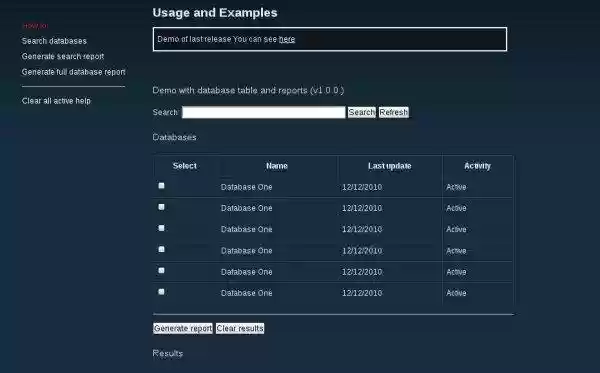
Task: Click the red 'How to:' sidebar heading
Action: click(35, 26)
